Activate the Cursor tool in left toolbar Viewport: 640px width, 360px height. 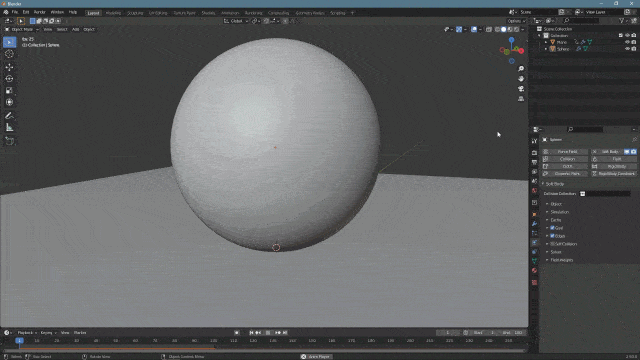[9, 54]
